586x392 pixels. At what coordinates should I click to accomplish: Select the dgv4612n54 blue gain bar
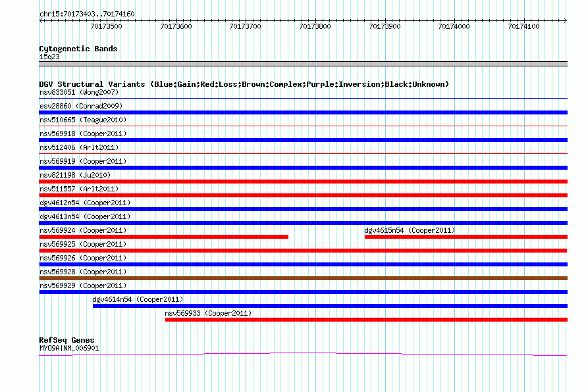coord(303,209)
